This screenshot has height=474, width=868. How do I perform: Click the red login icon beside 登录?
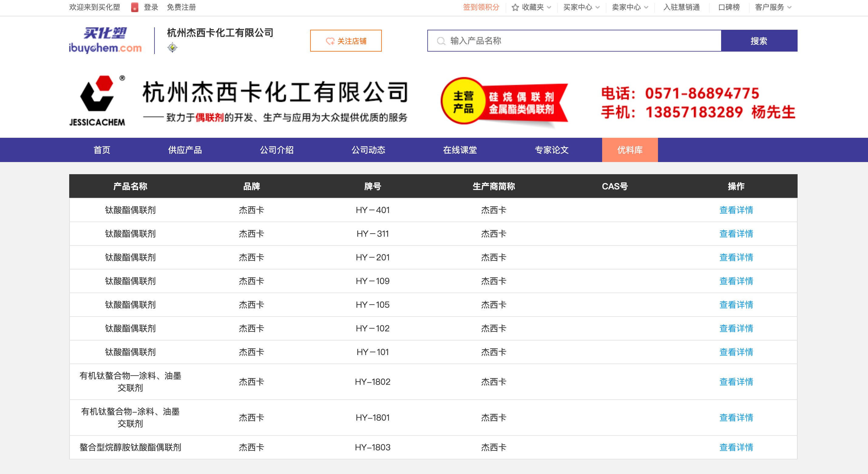click(134, 7)
